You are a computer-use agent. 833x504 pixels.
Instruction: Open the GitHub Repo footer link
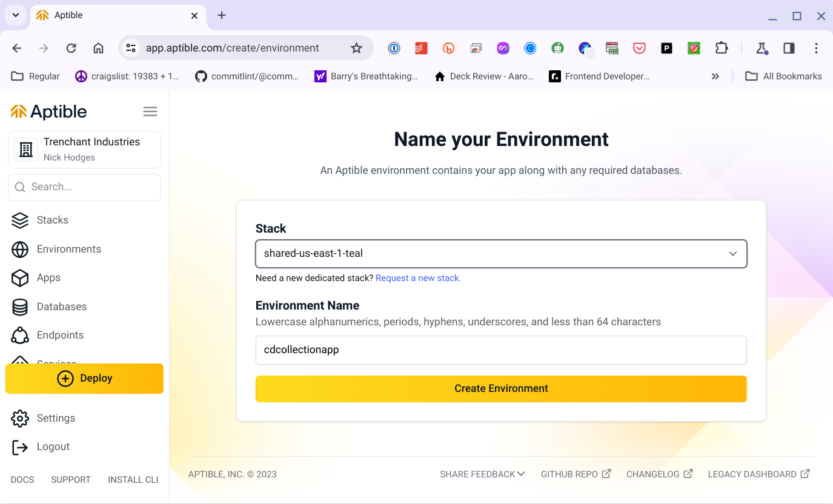point(576,474)
